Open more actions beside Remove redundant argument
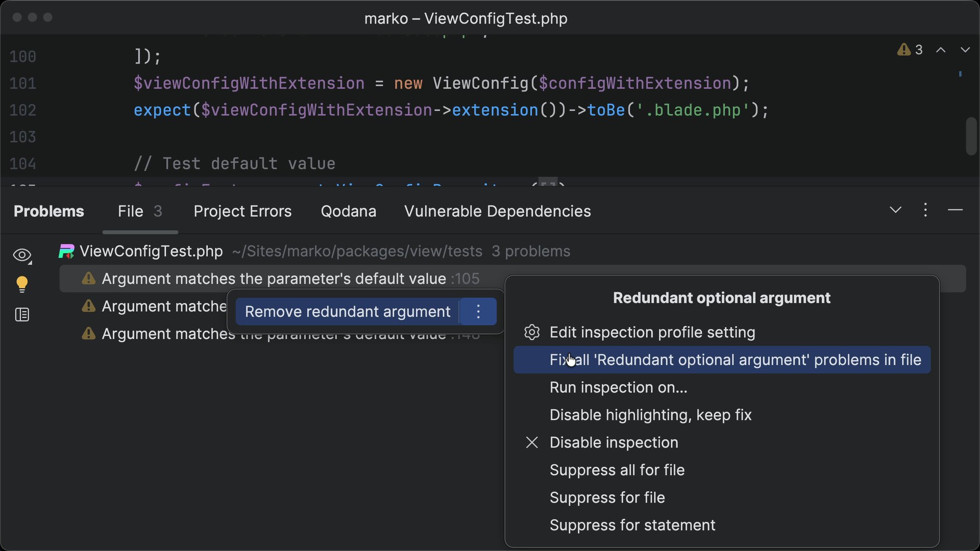 coord(478,312)
